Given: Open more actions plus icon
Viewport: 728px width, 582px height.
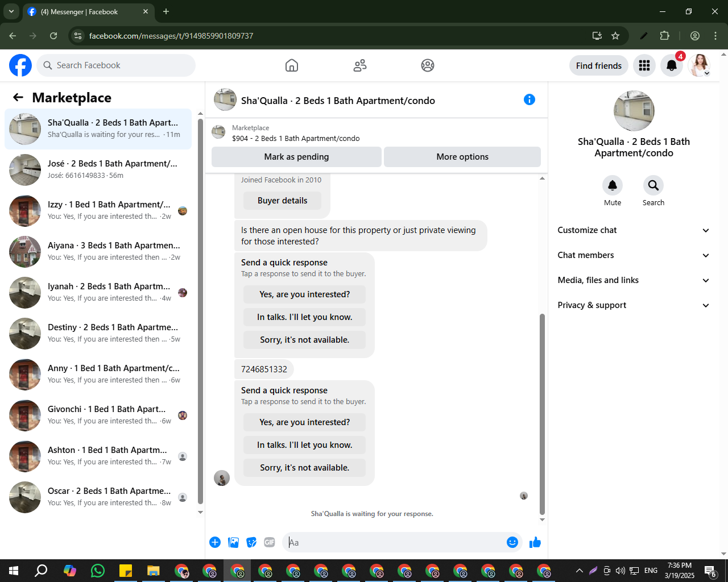Looking at the screenshot, I should coord(215,542).
